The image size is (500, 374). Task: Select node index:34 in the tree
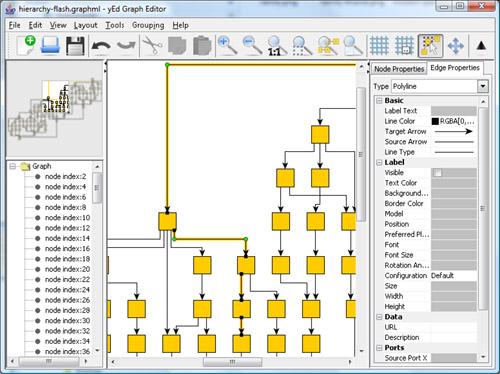[67, 342]
